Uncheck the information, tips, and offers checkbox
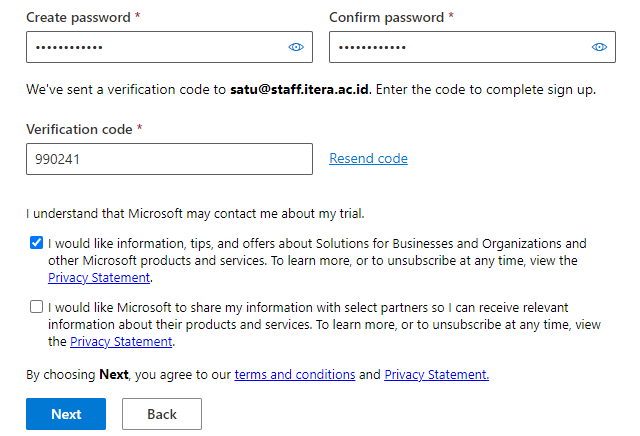 click(x=37, y=243)
